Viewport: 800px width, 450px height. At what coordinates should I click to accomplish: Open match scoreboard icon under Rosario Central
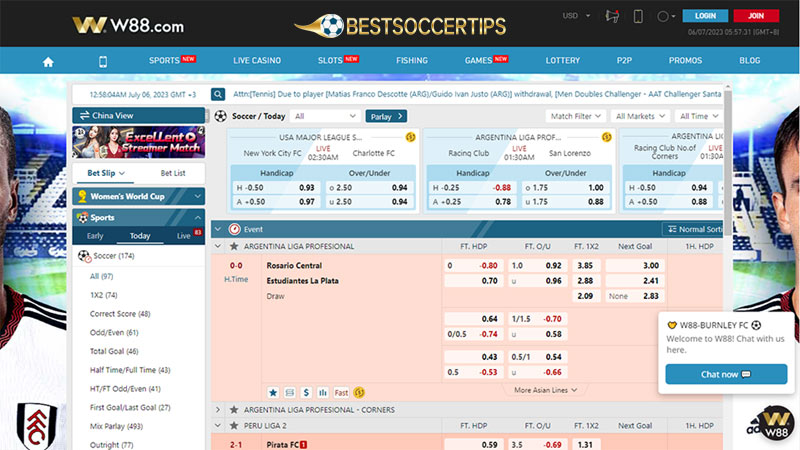(x=290, y=392)
